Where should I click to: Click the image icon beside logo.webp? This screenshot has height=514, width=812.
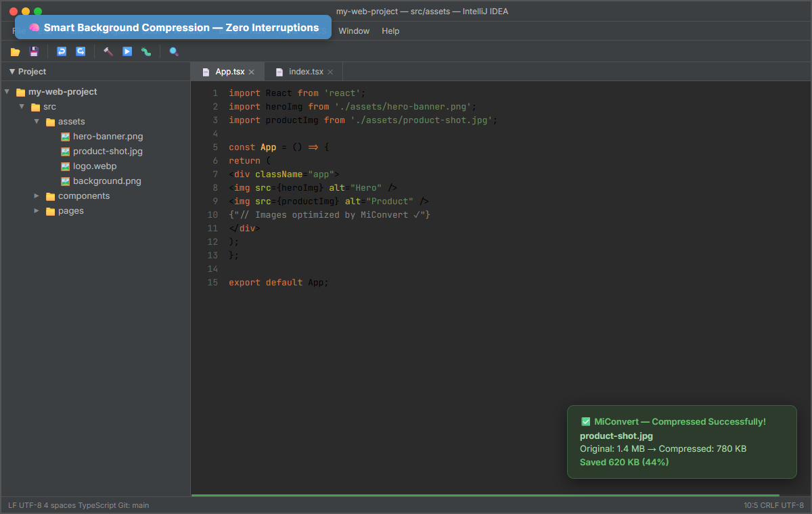coord(66,166)
